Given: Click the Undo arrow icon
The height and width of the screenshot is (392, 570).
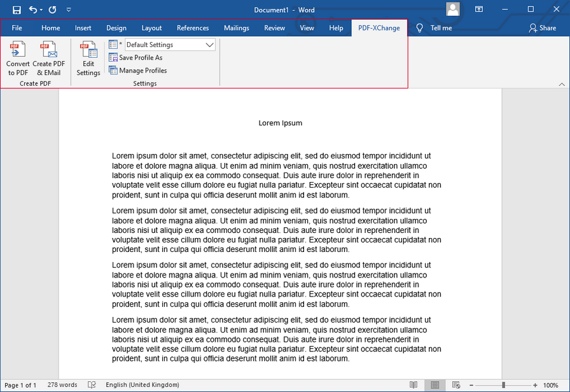Looking at the screenshot, I should pyautogui.click(x=33, y=10).
